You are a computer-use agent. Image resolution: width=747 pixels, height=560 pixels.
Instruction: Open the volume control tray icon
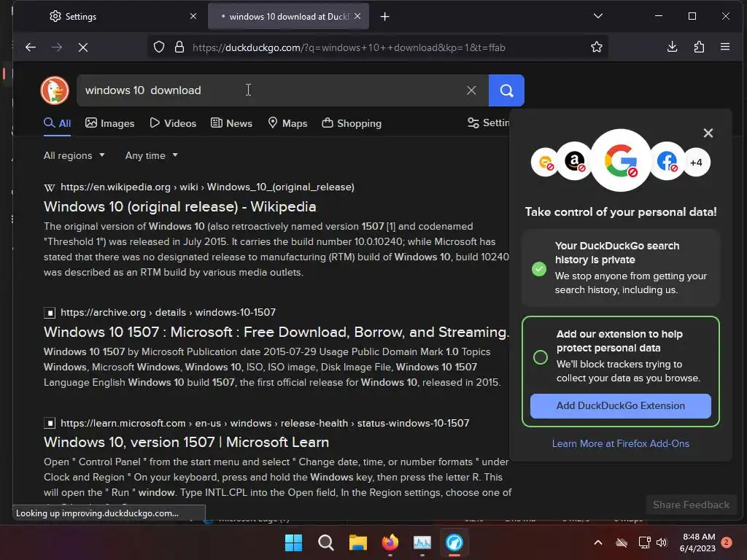pos(662,542)
